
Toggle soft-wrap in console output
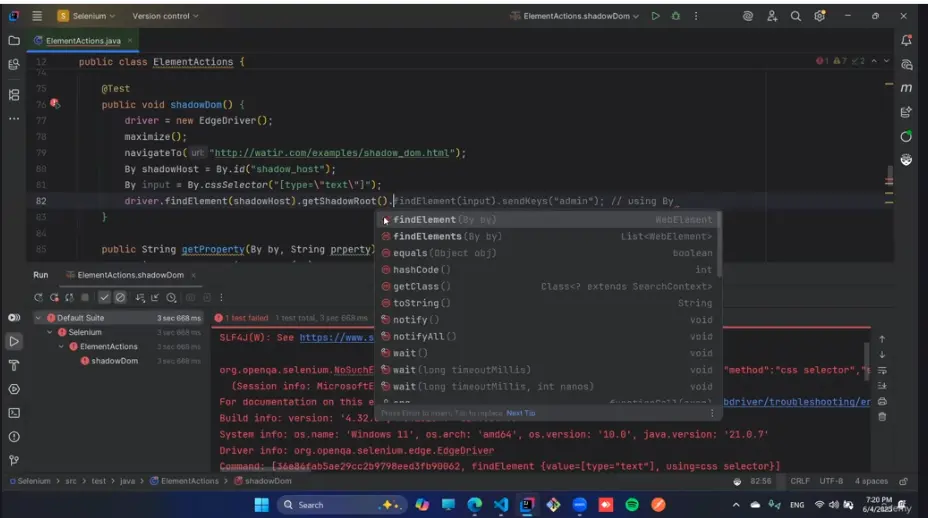pos(882,371)
